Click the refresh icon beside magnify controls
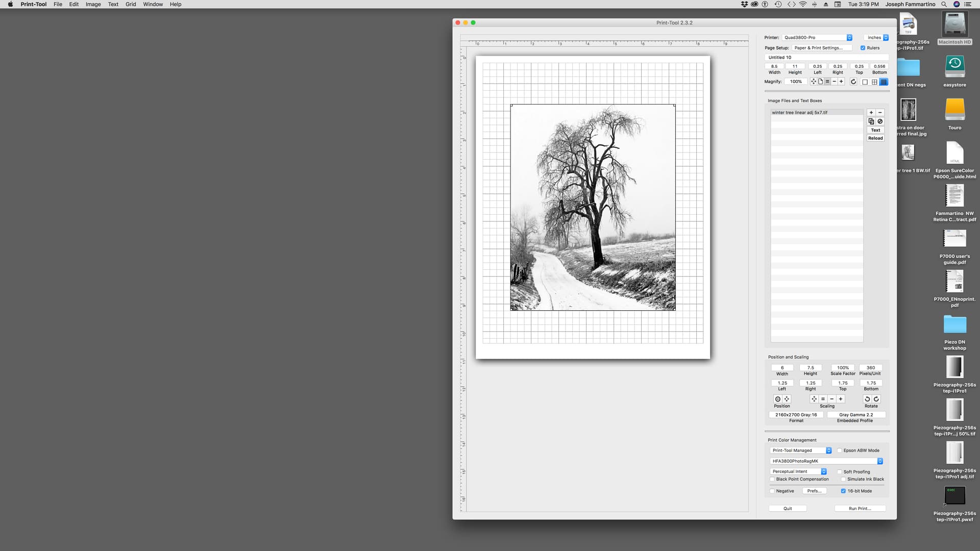 (x=853, y=82)
